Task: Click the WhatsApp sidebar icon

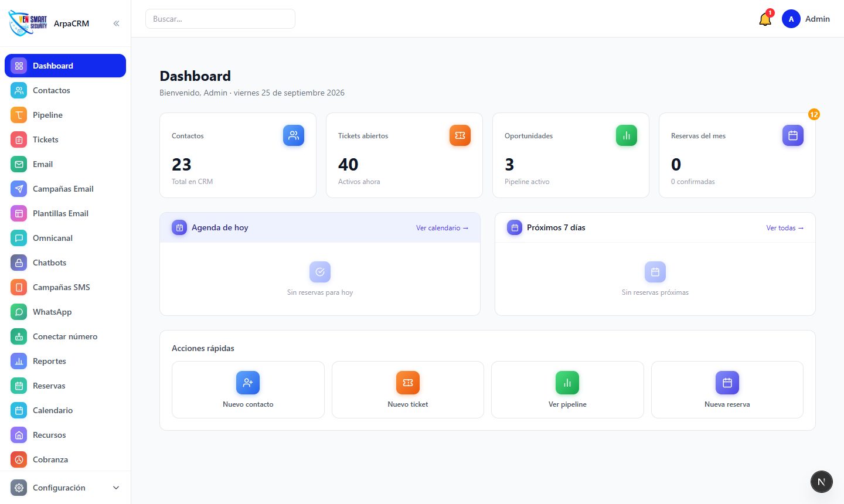Action: (x=19, y=312)
